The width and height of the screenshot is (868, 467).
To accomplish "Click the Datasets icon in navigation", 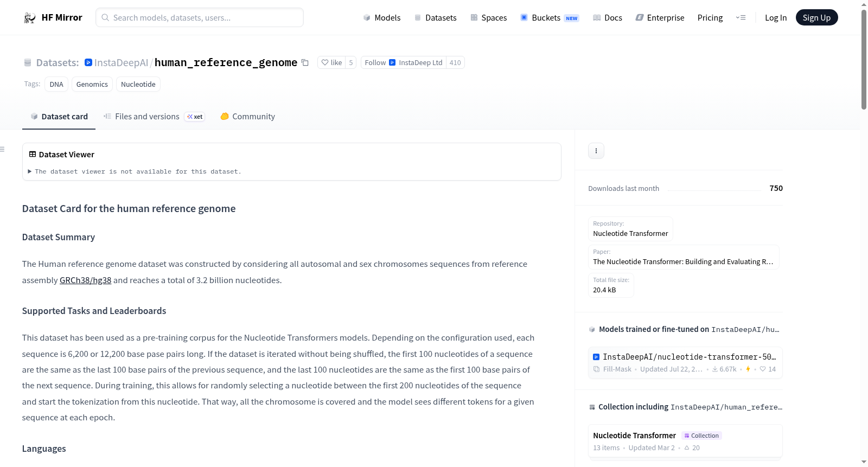I will click(418, 18).
